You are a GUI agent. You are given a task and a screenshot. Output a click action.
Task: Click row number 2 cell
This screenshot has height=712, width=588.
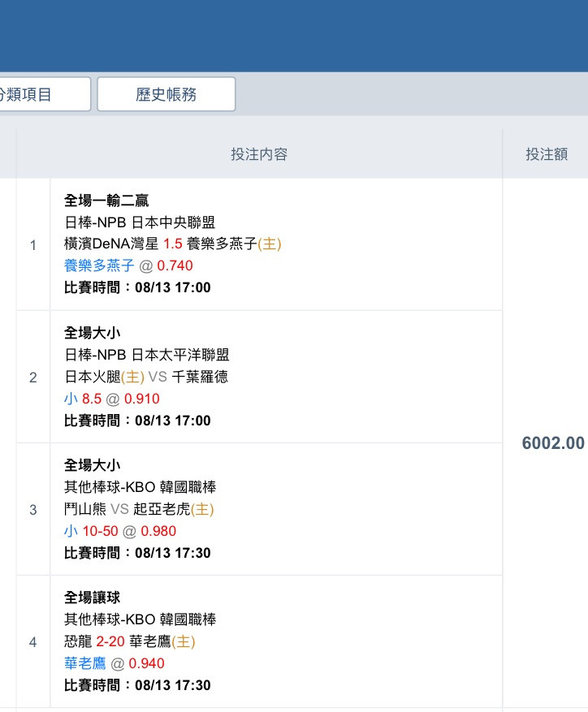[33, 377]
